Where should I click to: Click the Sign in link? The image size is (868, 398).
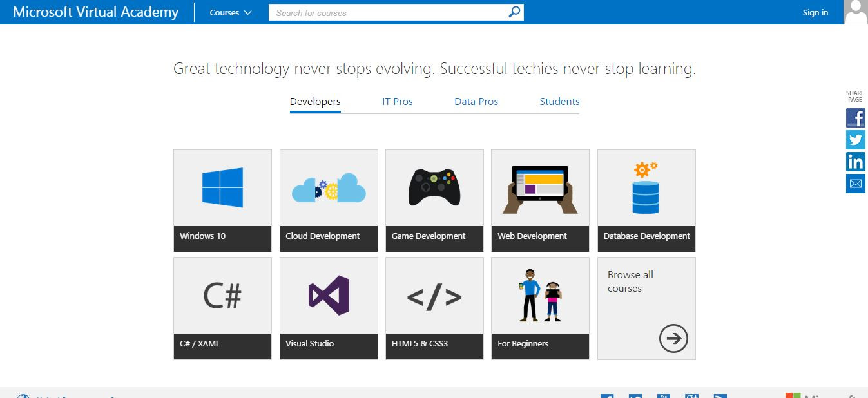(x=815, y=12)
